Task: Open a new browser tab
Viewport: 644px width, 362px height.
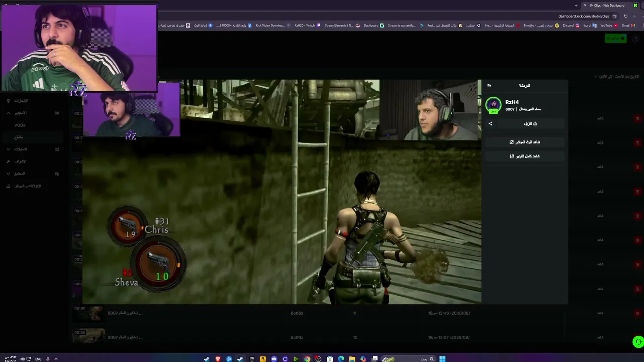Action: tap(576, 5)
